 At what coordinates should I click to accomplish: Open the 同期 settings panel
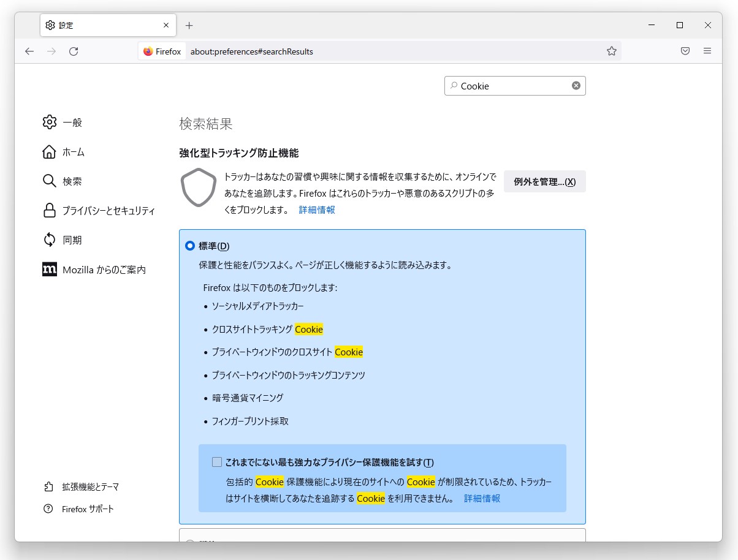(x=73, y=240)
